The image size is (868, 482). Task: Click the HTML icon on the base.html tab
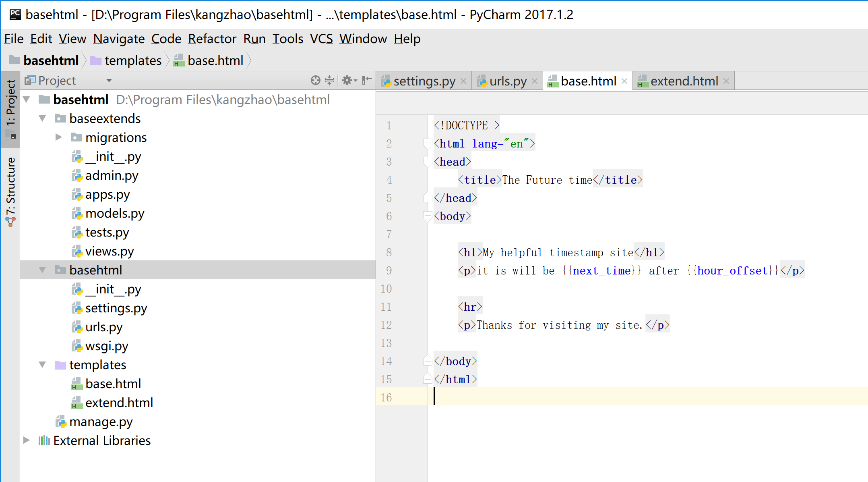coord(552,81)
